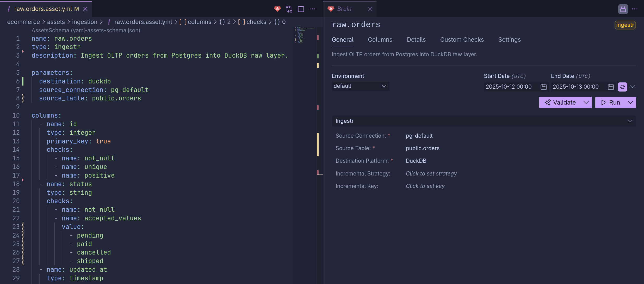Click the Validate button
The width and height of the screenshot is (644, 284).
point(560,102)
